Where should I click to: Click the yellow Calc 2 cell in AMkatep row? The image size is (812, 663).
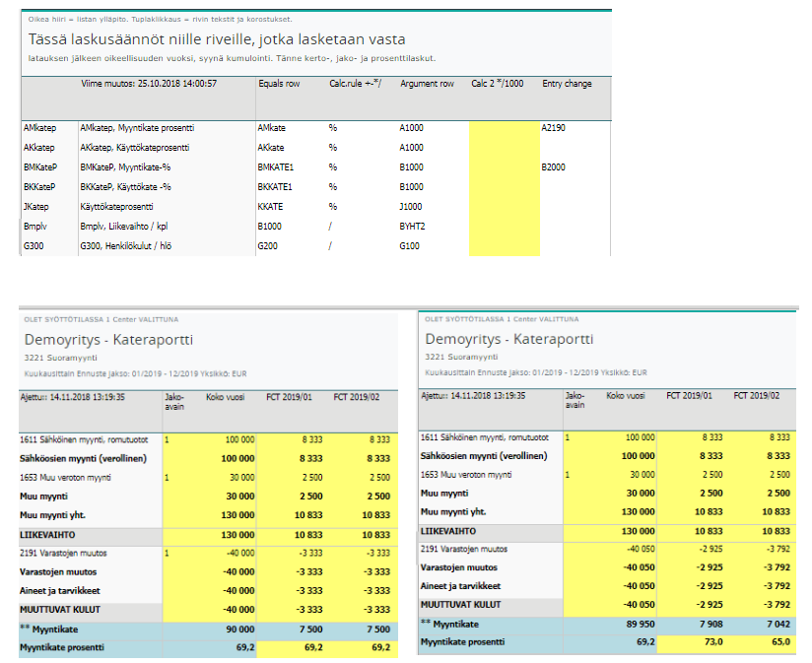click(x=503, y=128)
